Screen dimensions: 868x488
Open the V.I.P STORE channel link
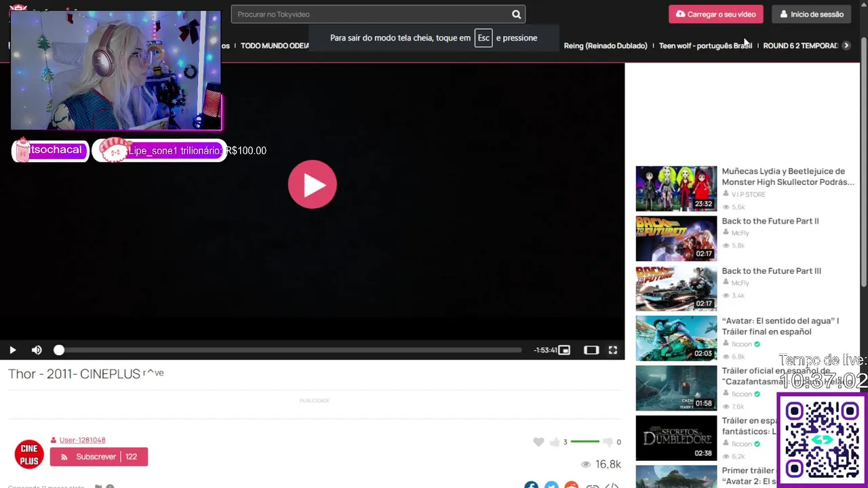[748, 195]
